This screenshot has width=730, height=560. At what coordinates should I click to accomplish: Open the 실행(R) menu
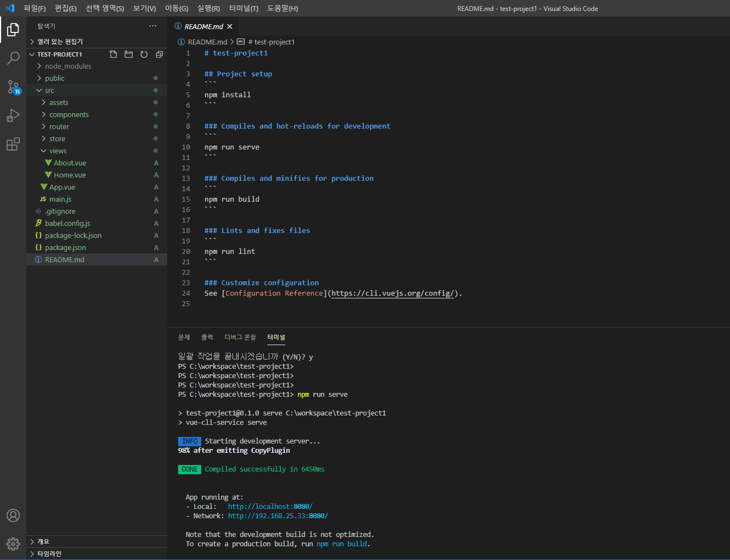209,8
